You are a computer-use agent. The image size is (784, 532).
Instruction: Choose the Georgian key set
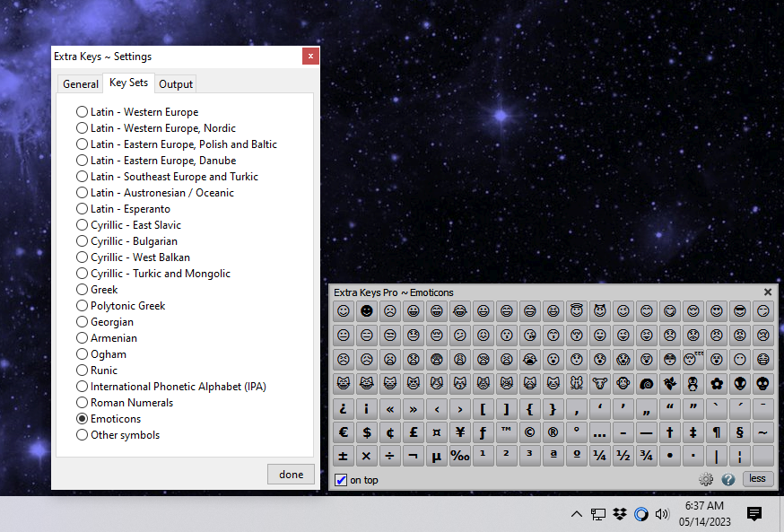coord(104,322)
